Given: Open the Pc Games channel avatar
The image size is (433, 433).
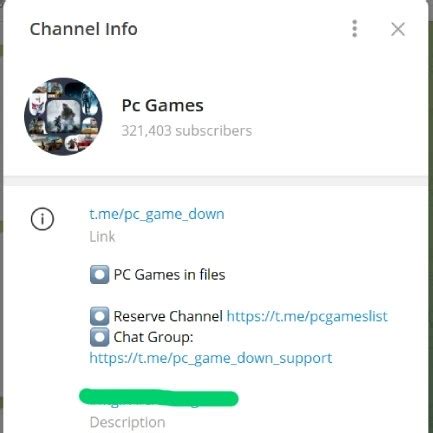Looking at the screenshot, I should pyautogui.click(x=63, y=117).
